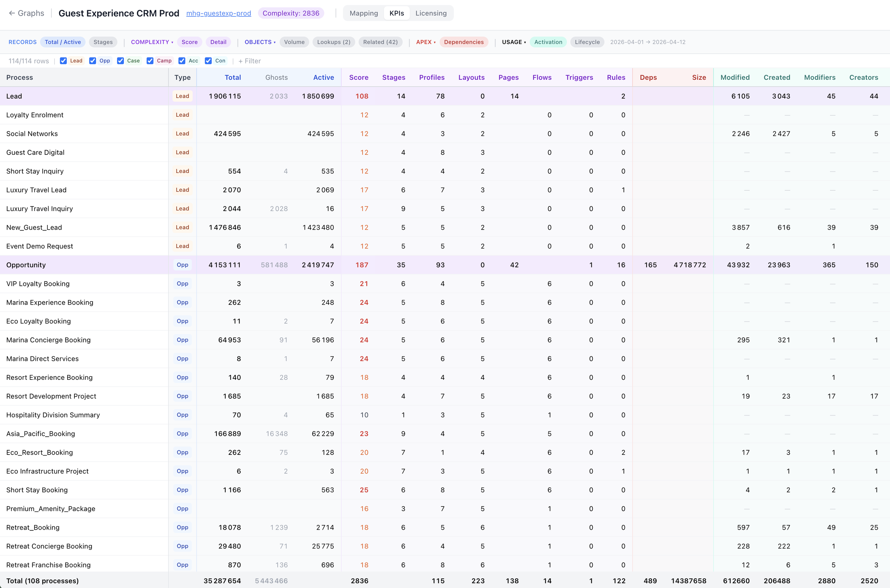Disable the Camp filter checkbox

coord(150,61)
